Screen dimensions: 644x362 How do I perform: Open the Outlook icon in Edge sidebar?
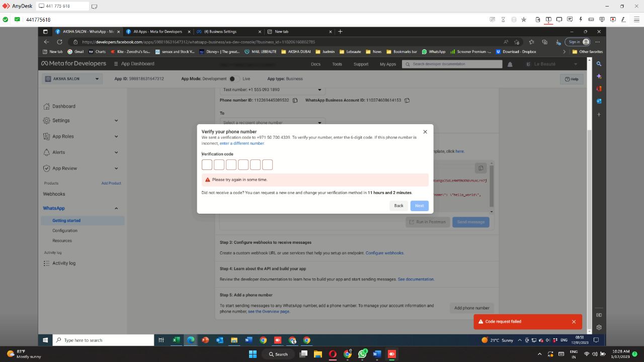(599, 101)
